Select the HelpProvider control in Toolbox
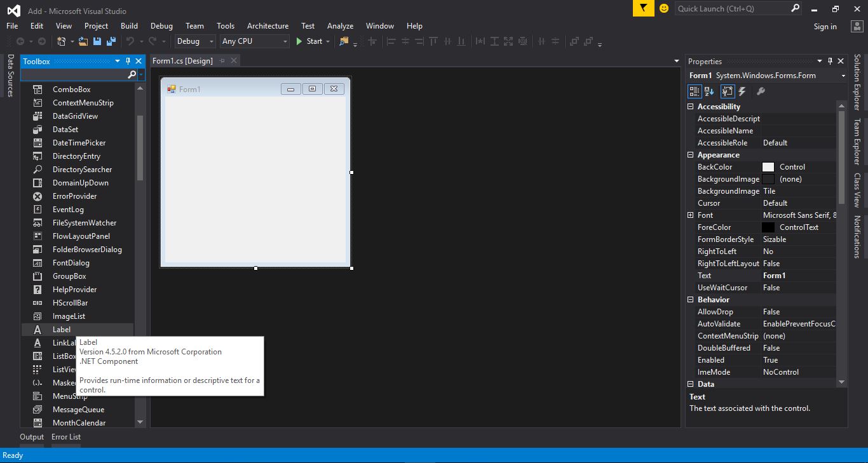The height and width of the screenshot is (463, 868). tap(74, 290)
